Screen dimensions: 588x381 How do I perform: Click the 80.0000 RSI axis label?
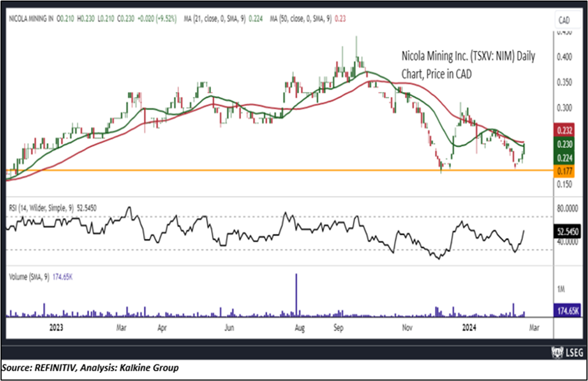(568, 208)
